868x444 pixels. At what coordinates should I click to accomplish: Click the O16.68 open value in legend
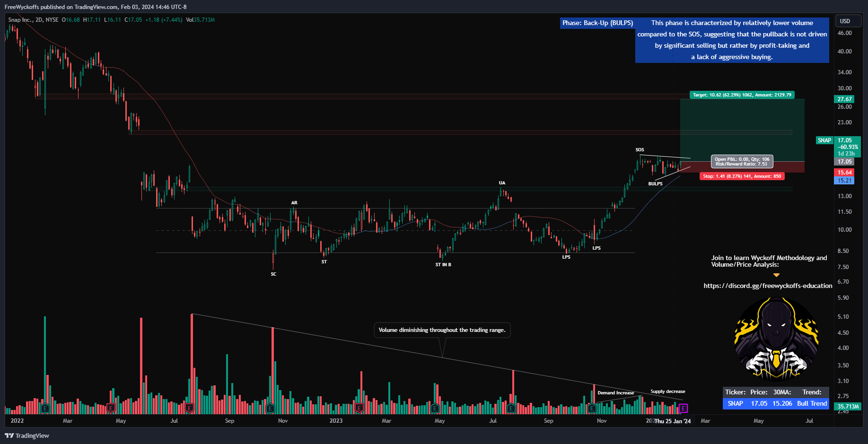pos(71,20)
